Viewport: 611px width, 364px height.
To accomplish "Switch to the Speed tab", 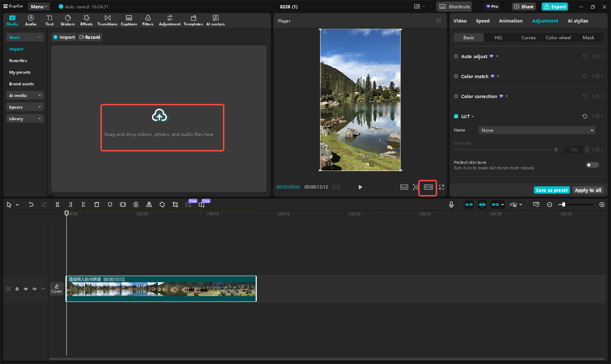I will 482,21.
